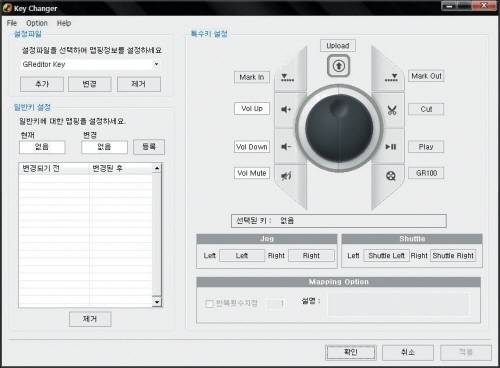
Task: Select the Mark Out icon on controller
Action: pos(391,78)
